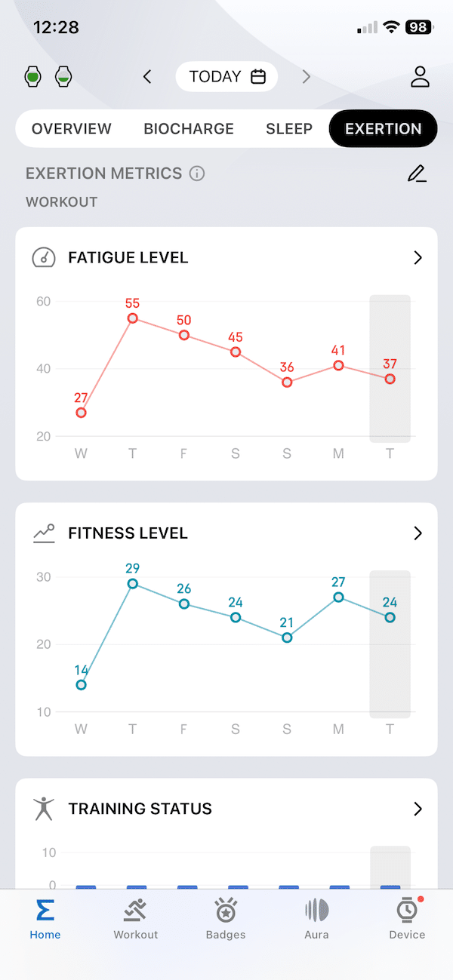
Task: Expand the Fitness Level card chevron
Action: pos(418,533)
